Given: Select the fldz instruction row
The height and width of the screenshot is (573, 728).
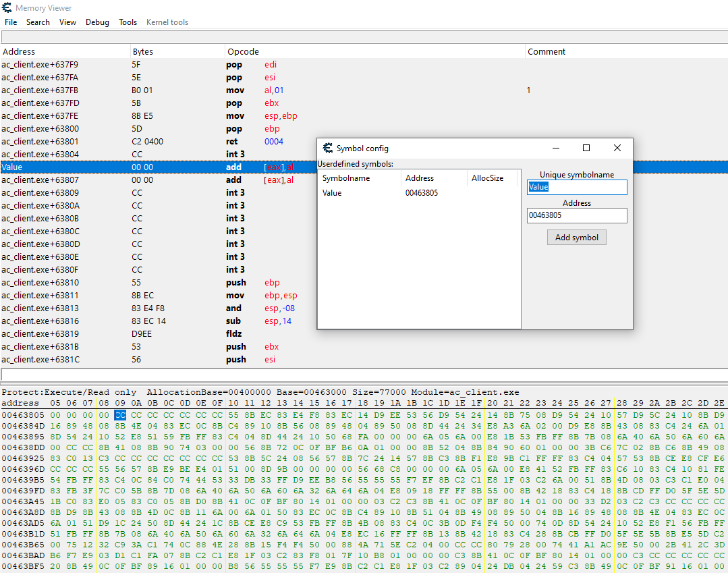Looking at the screenshot, I should coord(155,334).
